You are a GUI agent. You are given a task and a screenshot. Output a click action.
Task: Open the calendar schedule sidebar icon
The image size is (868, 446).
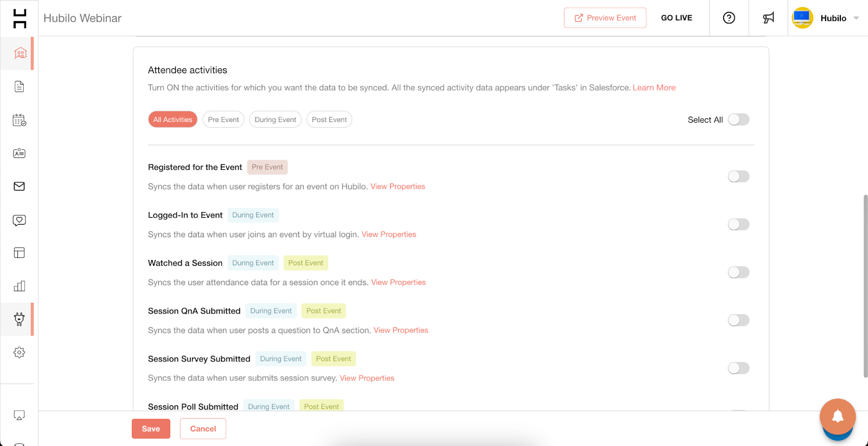pos(20,120)
